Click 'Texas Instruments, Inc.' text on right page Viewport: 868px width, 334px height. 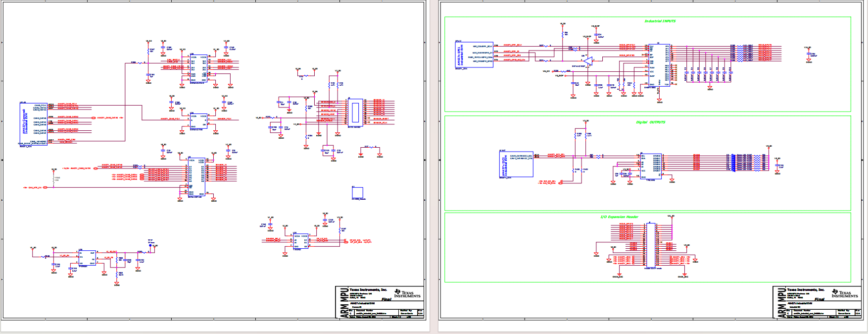point(806,289)
